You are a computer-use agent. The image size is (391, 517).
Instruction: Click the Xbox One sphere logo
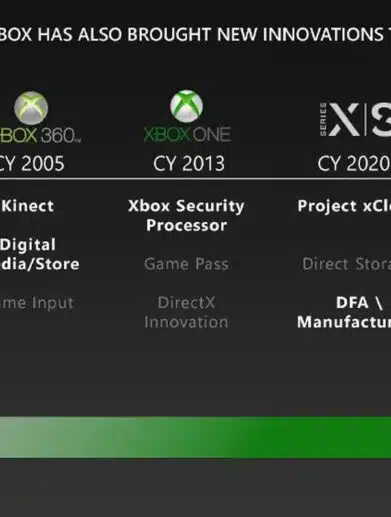tap(186, 106)
